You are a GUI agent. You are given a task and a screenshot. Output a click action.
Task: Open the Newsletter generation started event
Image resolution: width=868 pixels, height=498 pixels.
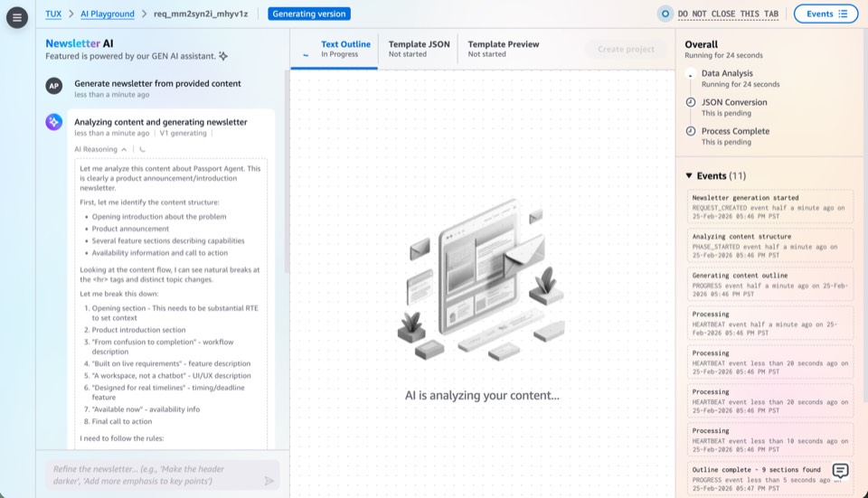click(x=770, y=206)
